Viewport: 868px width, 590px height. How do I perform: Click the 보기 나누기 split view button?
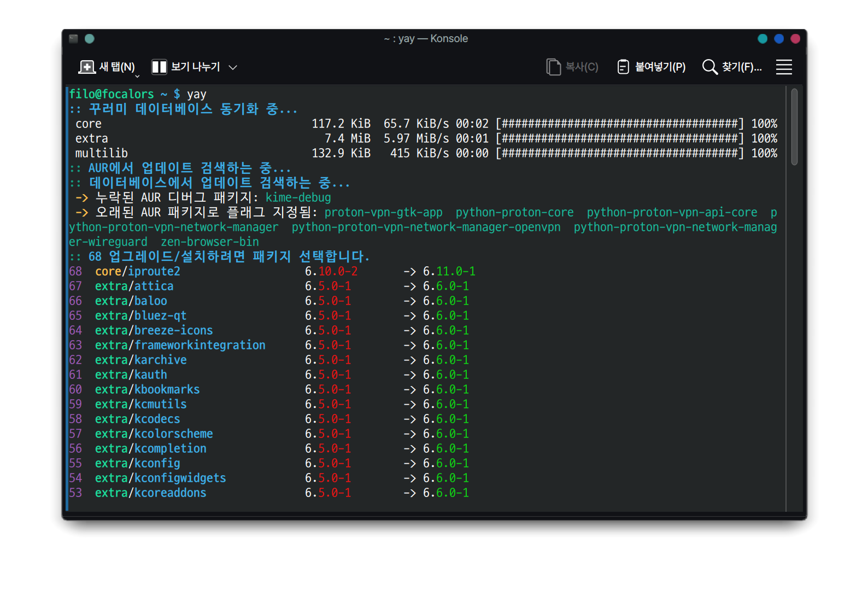coord(186,67)
